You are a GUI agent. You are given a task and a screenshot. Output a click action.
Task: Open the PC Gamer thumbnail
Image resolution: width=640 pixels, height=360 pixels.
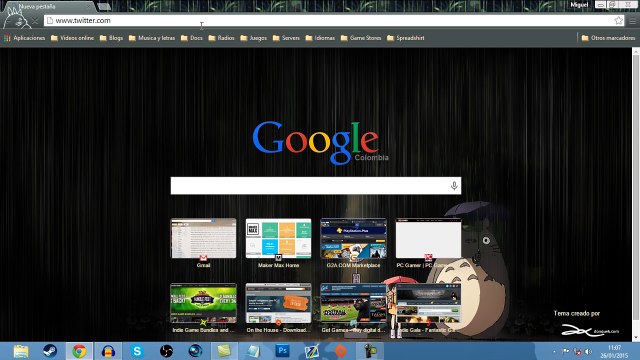[429, 238]
